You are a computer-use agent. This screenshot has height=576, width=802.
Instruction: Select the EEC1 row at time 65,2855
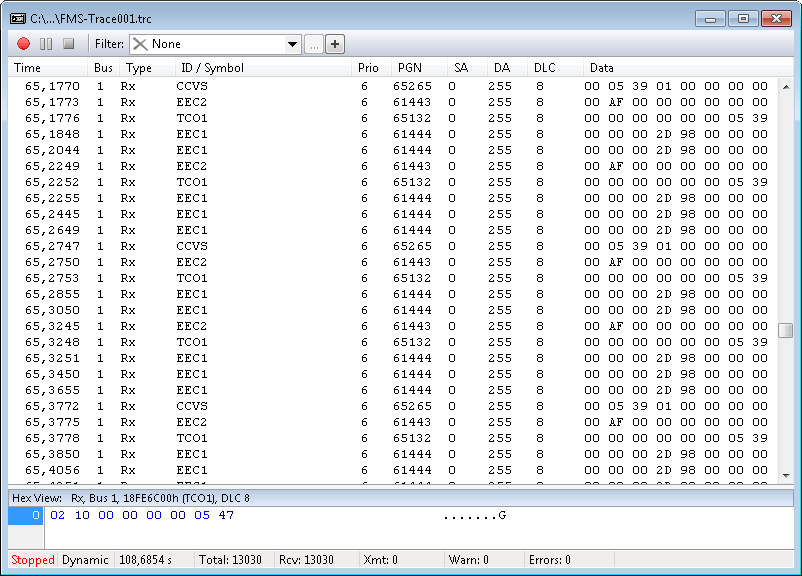coord(393,294)
